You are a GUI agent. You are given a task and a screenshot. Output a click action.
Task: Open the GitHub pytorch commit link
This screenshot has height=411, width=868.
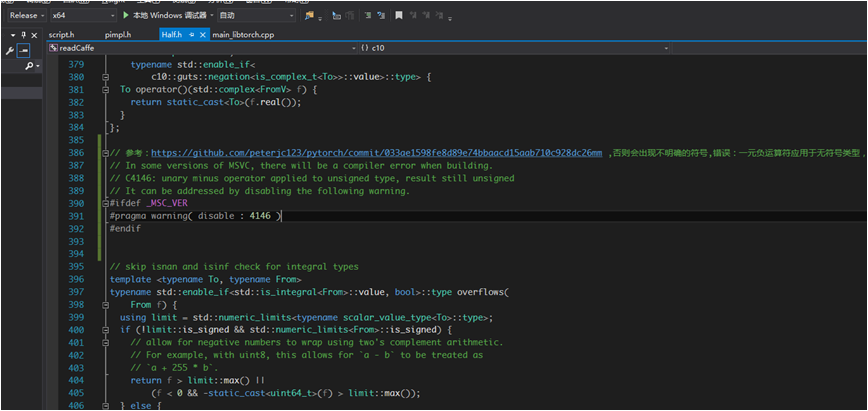(x=377, y=153)
